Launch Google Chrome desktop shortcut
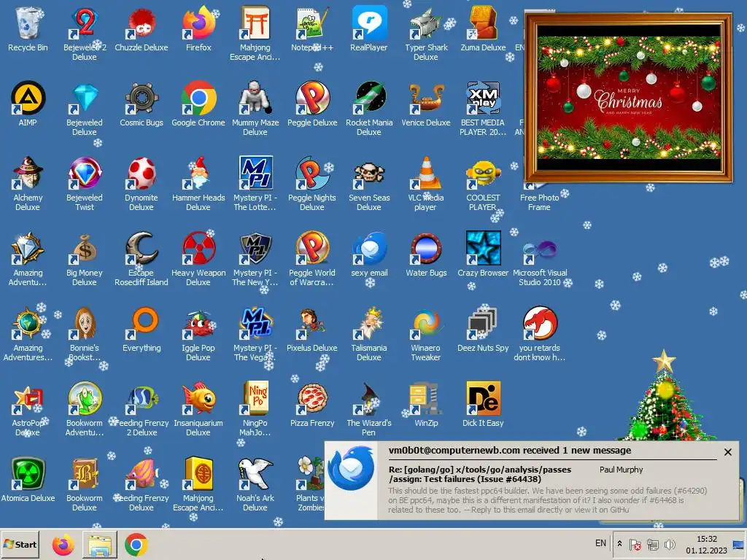This screenshot has height=560, width=747. point(198,104)
